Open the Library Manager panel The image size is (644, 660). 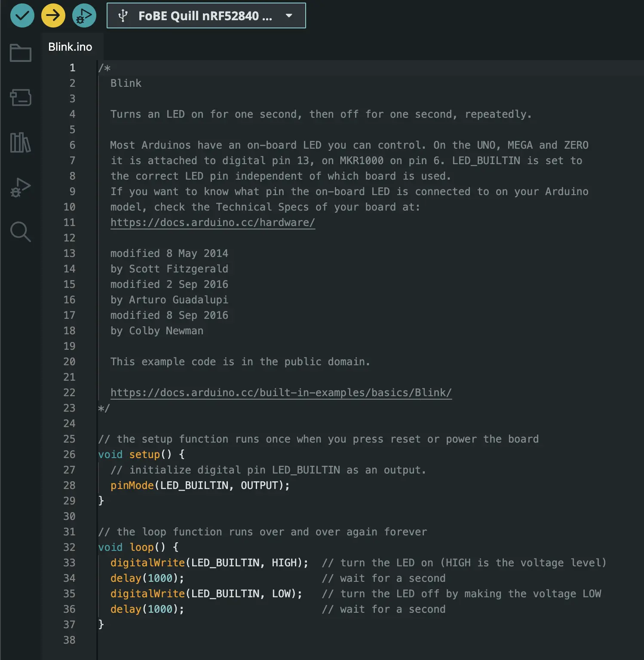coord(20,143)
